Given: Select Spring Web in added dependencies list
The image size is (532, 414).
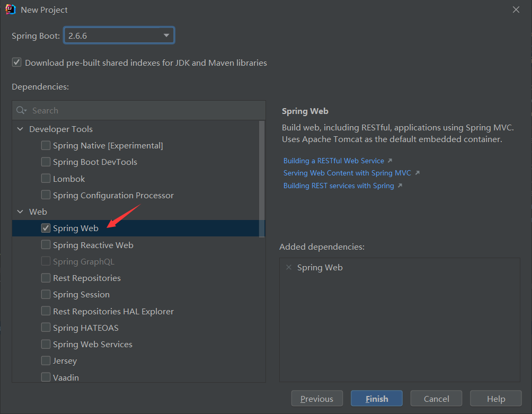Looking at the screenshot, I should pos(320,267).
